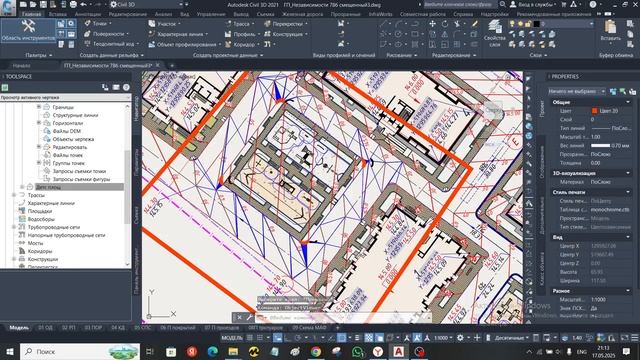Image resolution: width=640 pixels, height=360 pixels.
Task: Add a new layout with plus button
Action: coord(338,328)
